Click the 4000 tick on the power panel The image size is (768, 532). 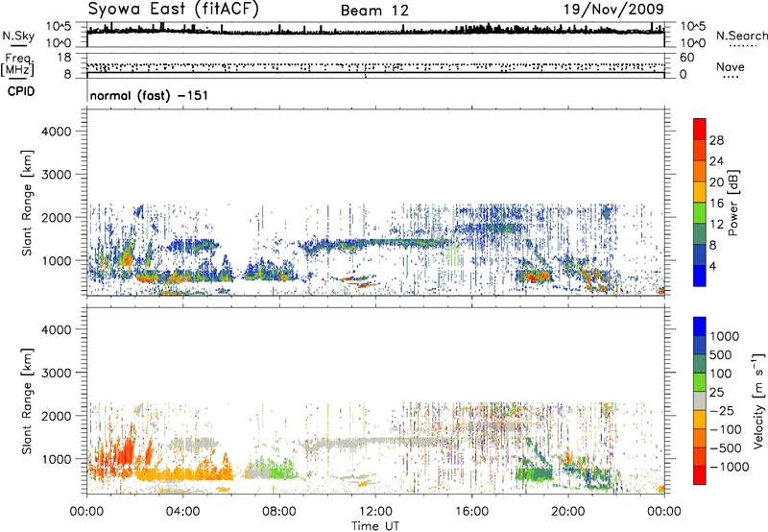tap(56, 132)
